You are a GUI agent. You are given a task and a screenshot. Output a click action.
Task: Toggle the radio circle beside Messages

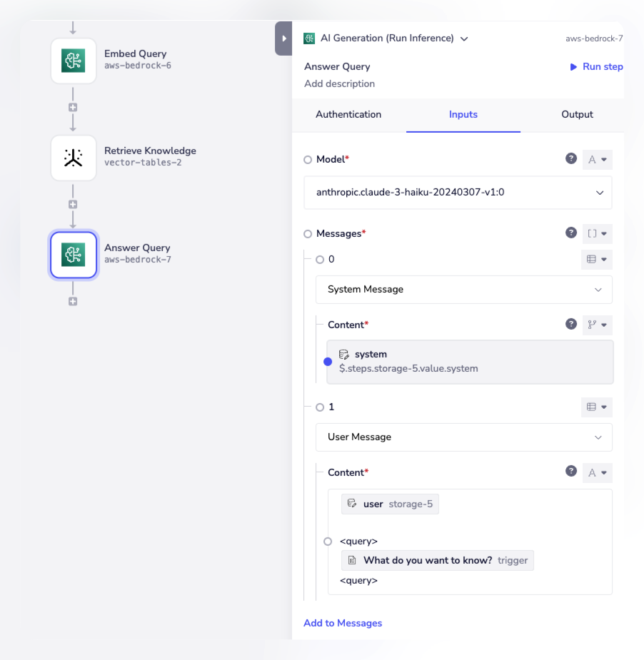tap(308, 233)
